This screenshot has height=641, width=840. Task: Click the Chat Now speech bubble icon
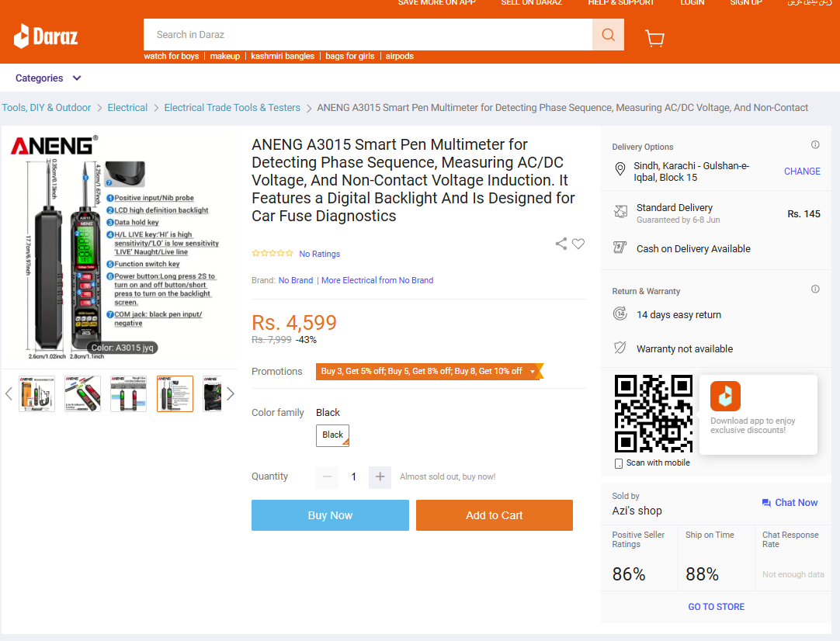(x=766, y=503)
